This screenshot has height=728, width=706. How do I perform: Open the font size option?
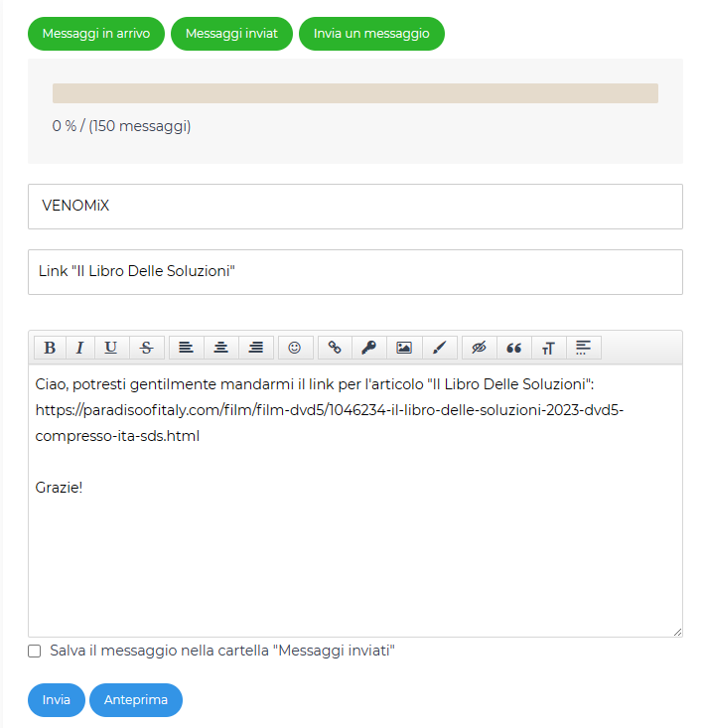(x=549, y=348)
